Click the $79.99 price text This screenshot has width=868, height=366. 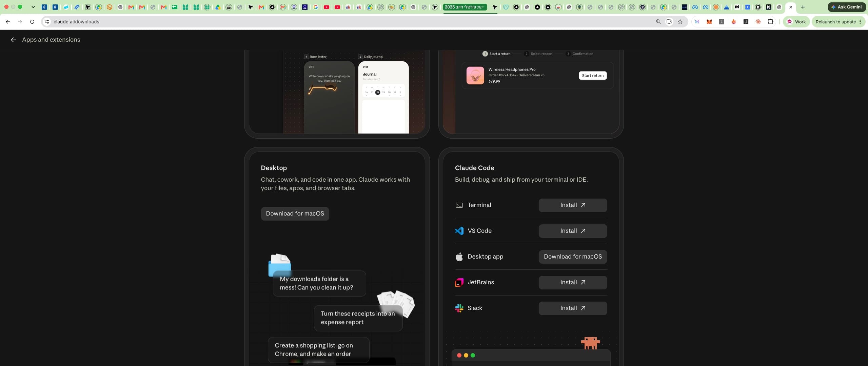pyautogui.click(x=494, y=81)
